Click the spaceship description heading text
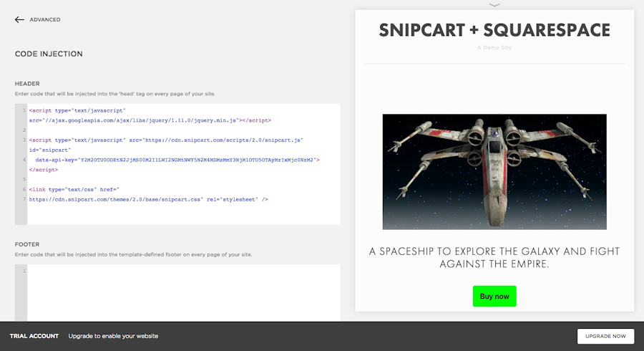 (494, 257)
